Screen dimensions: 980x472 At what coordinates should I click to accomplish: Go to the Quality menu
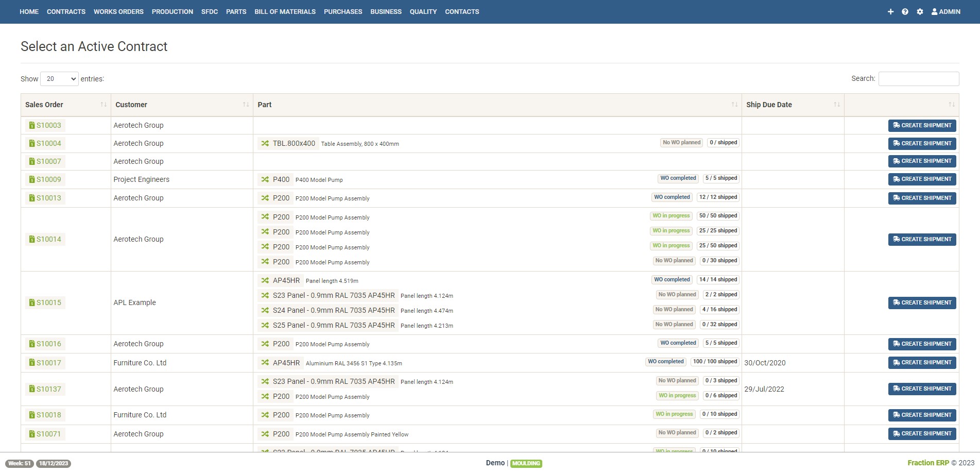(423, 12)
